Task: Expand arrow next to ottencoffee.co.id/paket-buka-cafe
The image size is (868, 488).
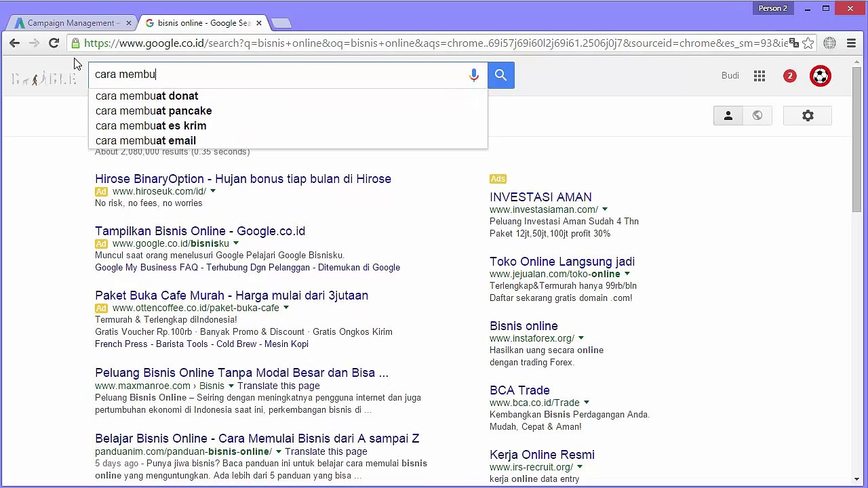Action: click(286, 308)
